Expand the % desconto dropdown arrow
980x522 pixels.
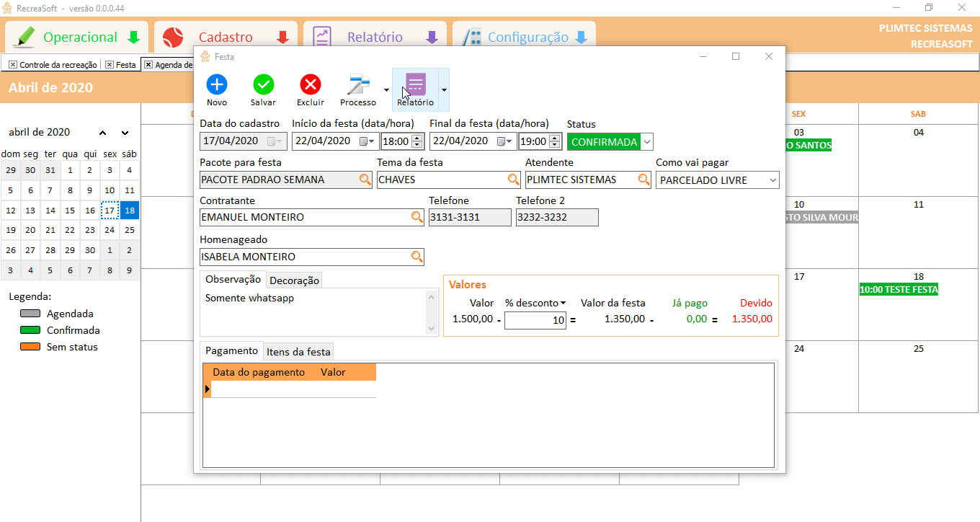pos(563,304)
